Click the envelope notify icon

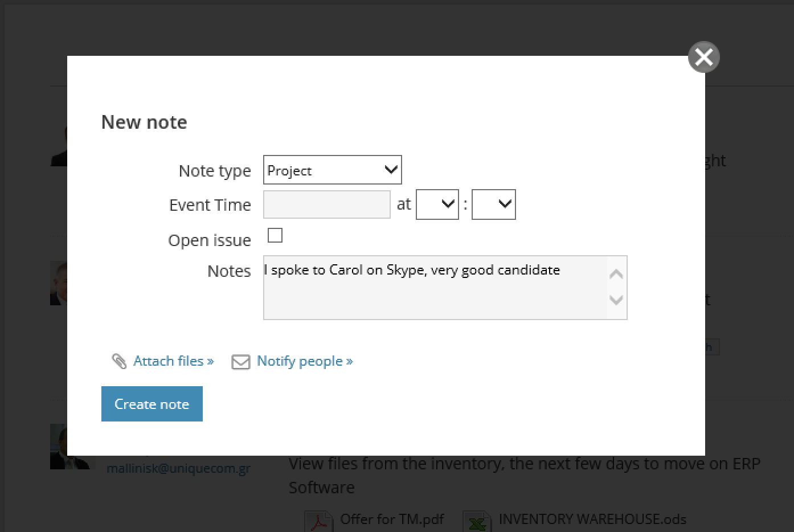240,362
